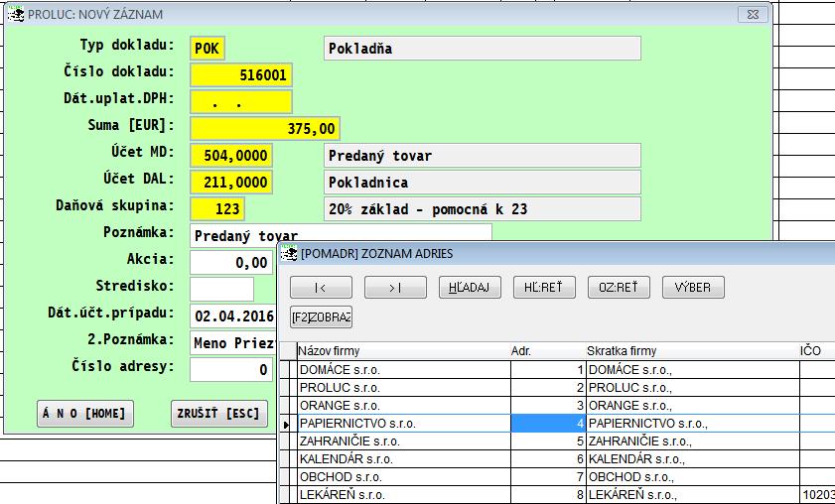Select OBCHOD s.r.o. in Názov firmy

pos(404,477)
